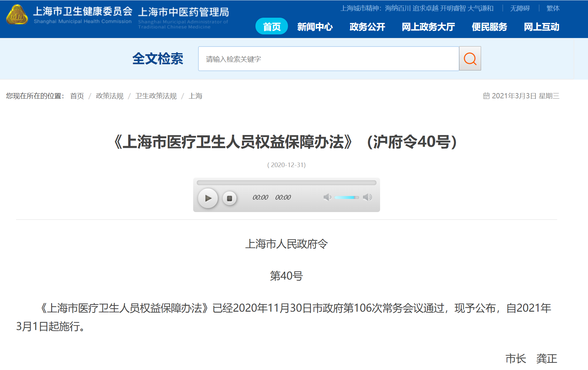Click the 市长 龚正 signature text
This screenshot has height=370, width=588.
[x=531, y=359]
